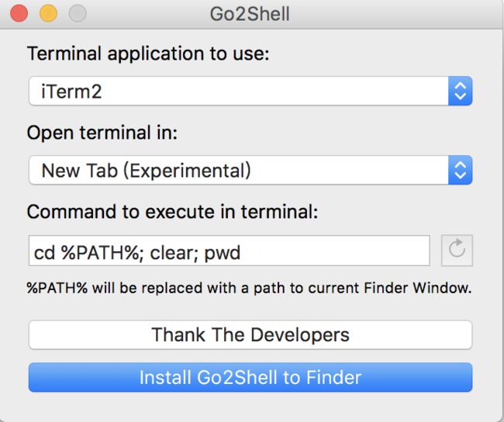The width and height of the screenshot is (504, 422).
Task: Place cursor on 'pwd' in command field
Action: tap(223, 254)
